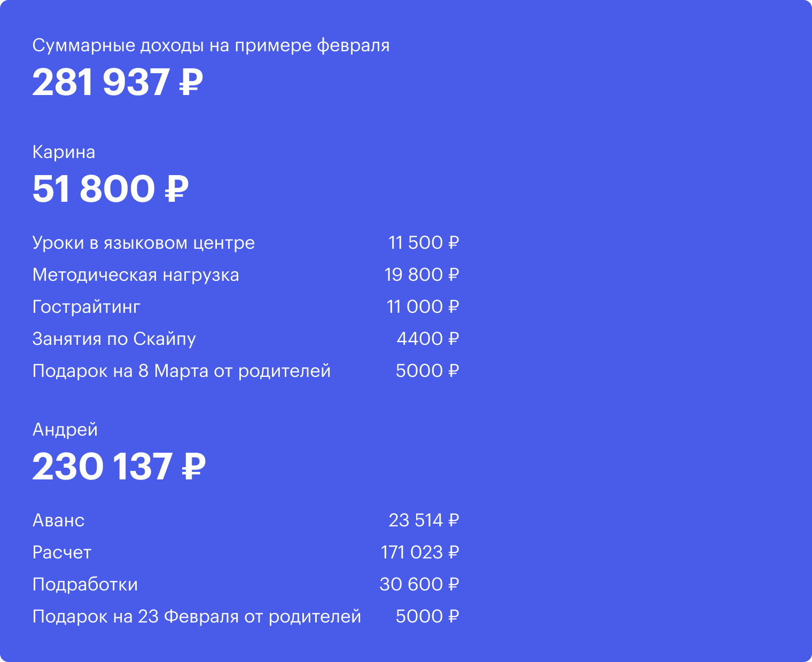812x662 pixels.
Task: Select the amount 19 800 ₽
Action: coord(421,275)
